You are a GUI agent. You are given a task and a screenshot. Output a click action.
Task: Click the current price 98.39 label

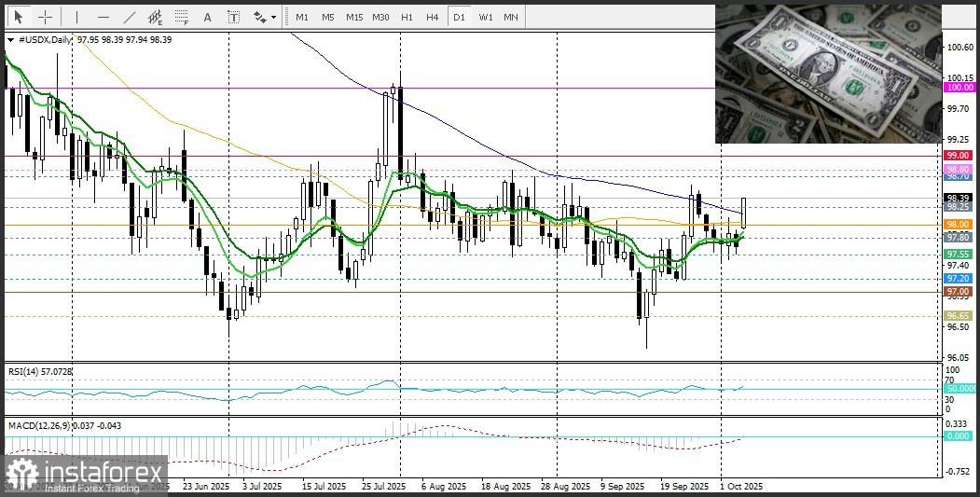coord(960,198)
